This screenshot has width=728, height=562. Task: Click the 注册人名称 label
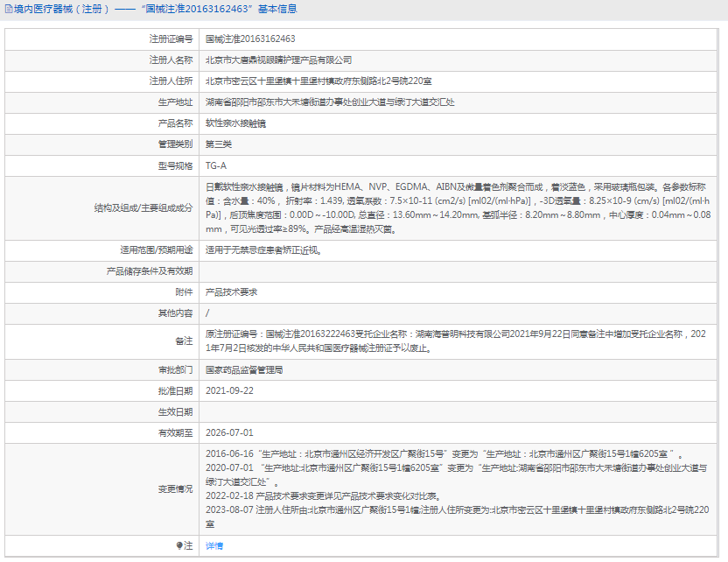(171, 60)
